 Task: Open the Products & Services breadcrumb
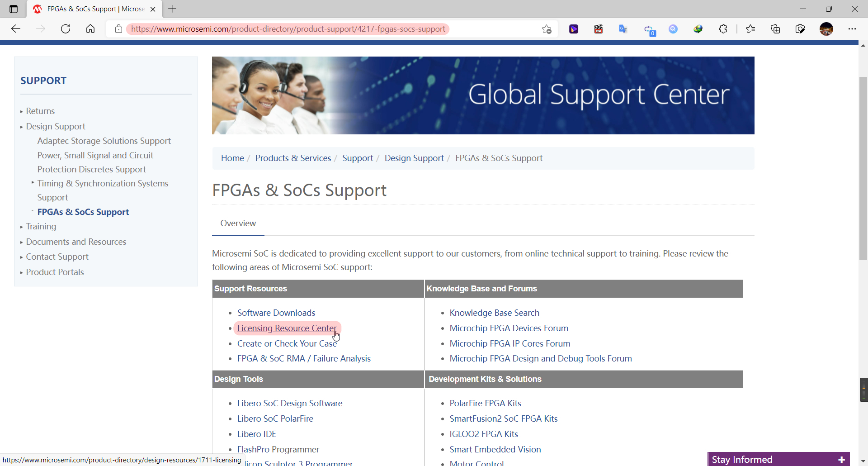tap(293, 158)
